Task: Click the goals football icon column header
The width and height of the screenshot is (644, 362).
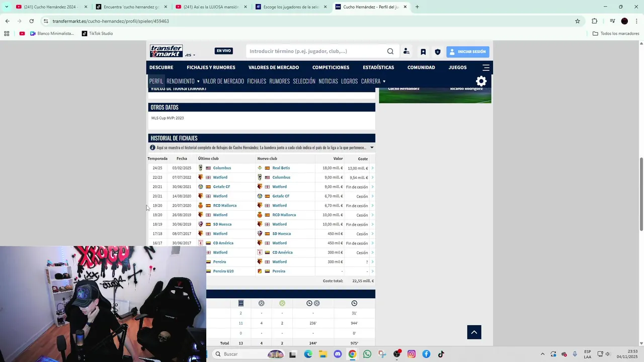Action: 261,303
